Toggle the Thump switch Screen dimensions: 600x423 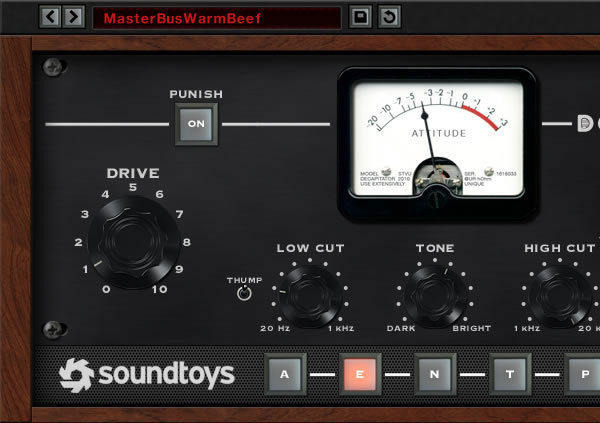click(244, 293)
